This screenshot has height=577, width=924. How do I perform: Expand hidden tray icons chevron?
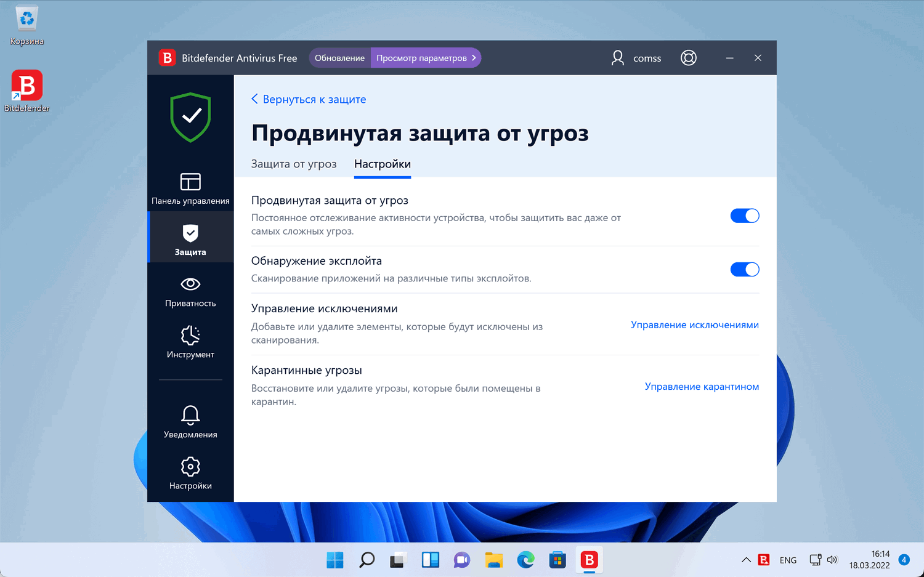tap(746, 560)
